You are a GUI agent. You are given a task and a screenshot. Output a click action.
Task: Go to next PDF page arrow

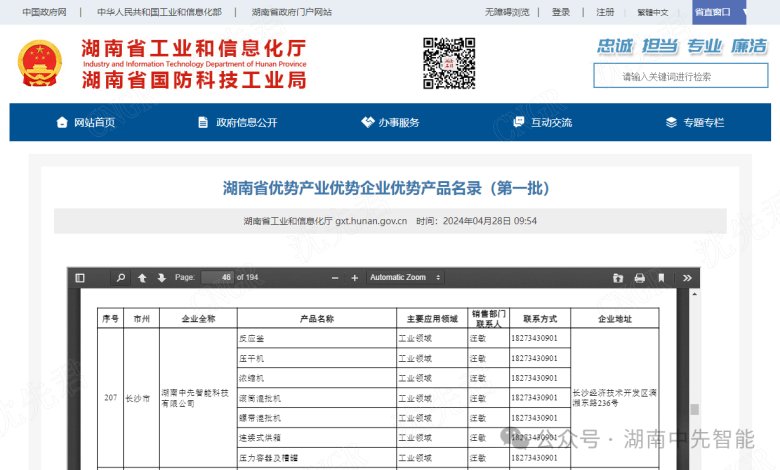pos(161,277)
